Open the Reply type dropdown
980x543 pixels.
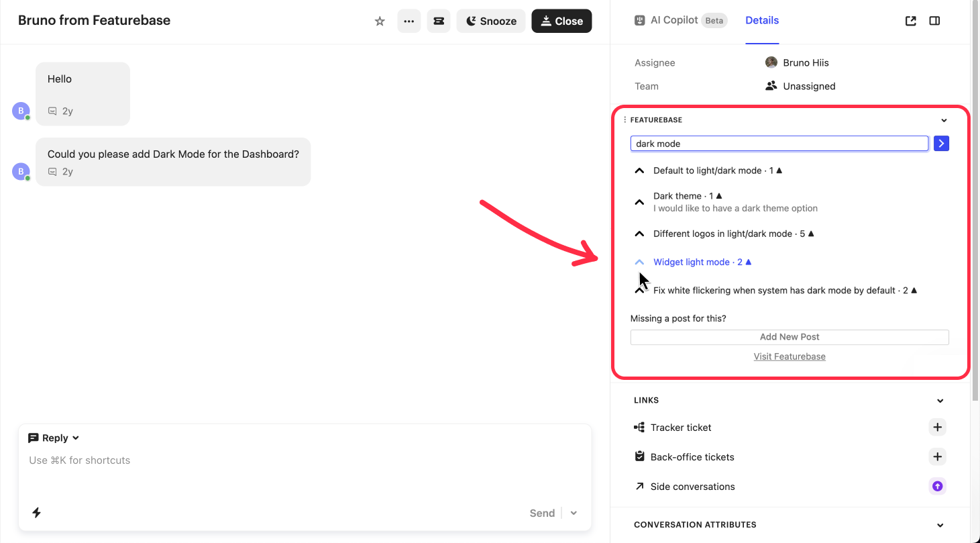[x=54, y=438]
